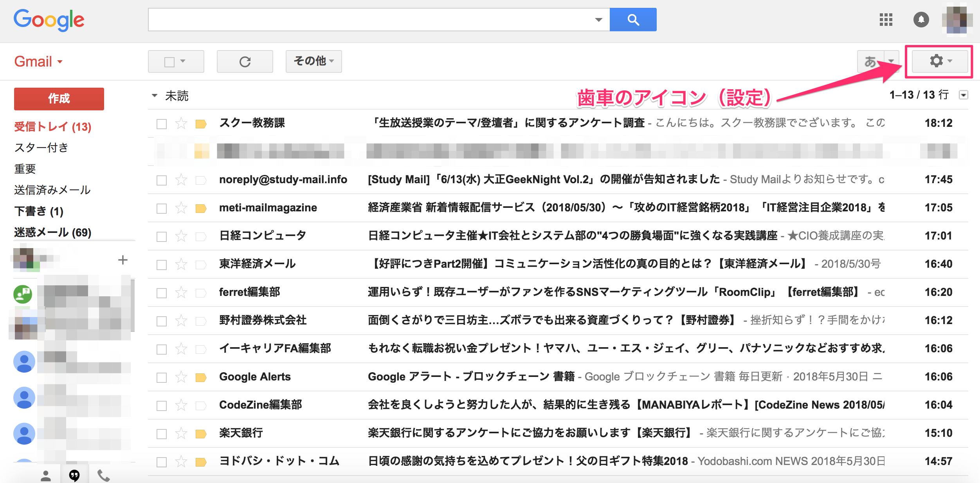
Task: Open the Gmail product switcher dropdown
Action: click(38, 61)
